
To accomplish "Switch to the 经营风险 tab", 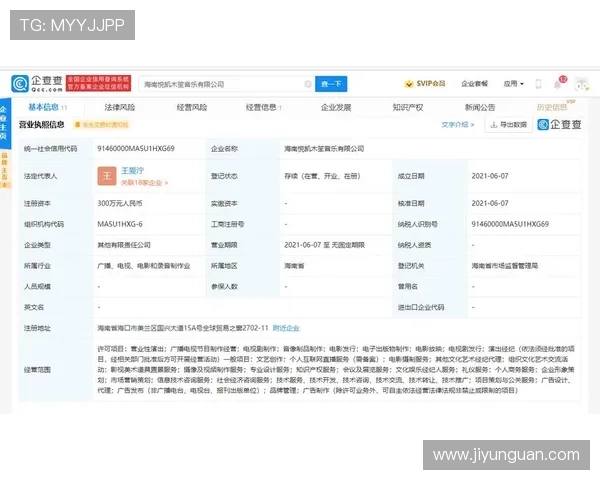I will click(192, 107).
